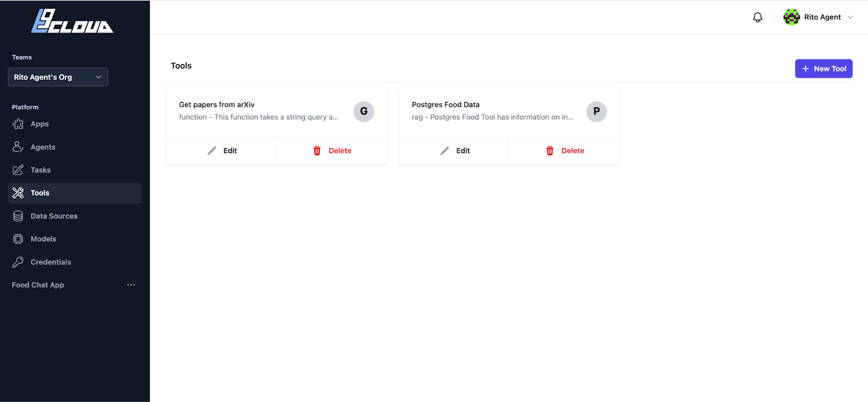Image resolution: width=868 pixels, height=402 pixels.
Task: Open the notifications bell
Action: click(x=757, y=17)
